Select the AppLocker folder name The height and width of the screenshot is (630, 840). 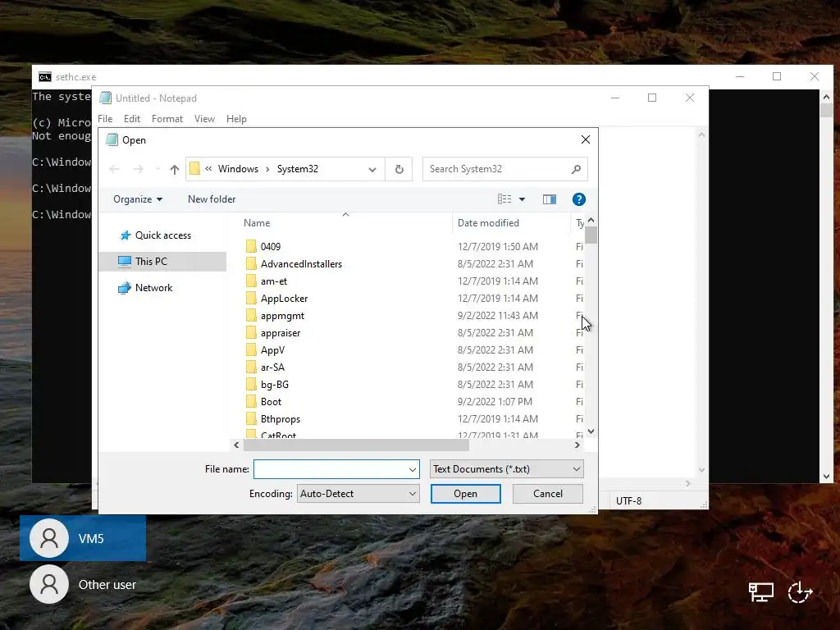[284, 299]
